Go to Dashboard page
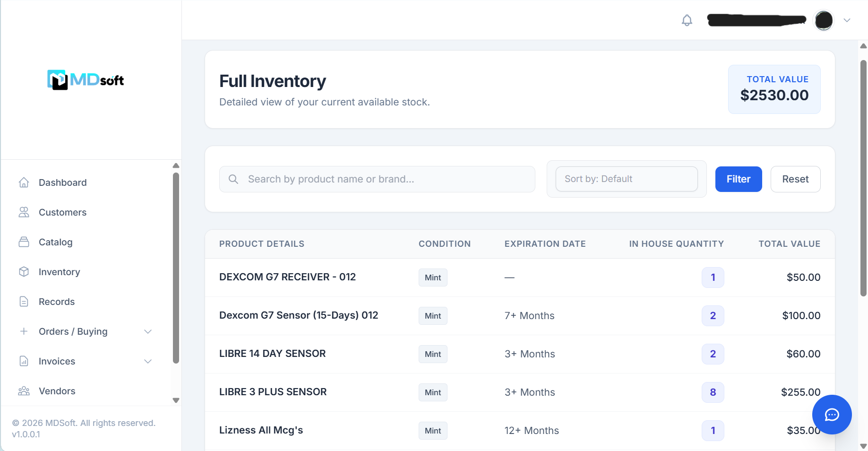This screenshot has height=451, width=868. click(62, 182)
